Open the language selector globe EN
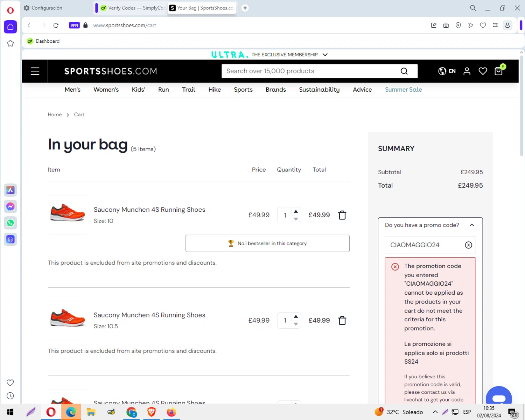The height and width of the screenshot is (420, 525). coord(447,71)
